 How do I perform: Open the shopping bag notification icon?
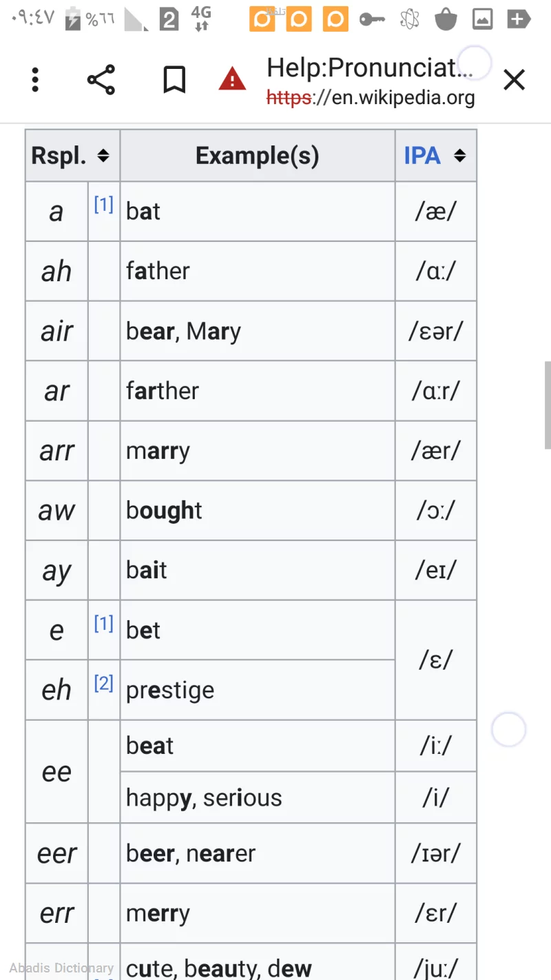coord(446,19)
